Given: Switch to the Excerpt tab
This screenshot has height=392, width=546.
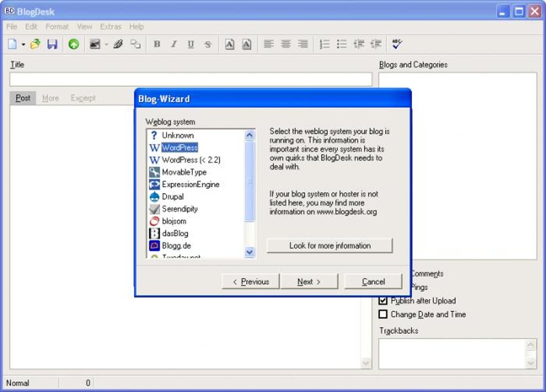Looking at the screenshot, I should point(83,98).
